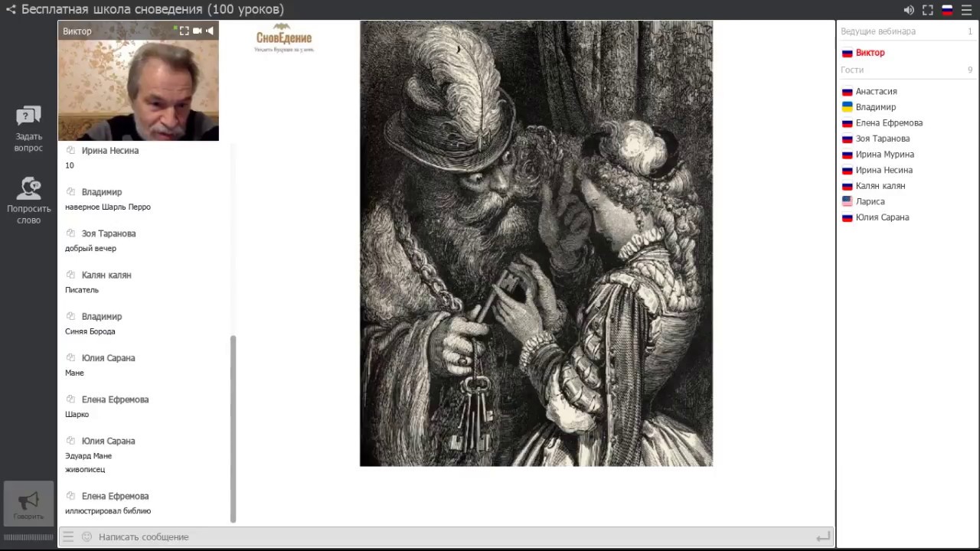Click Viktor's webcam video
The width and height of the screenshot is (980, 551).
point(139,90)
